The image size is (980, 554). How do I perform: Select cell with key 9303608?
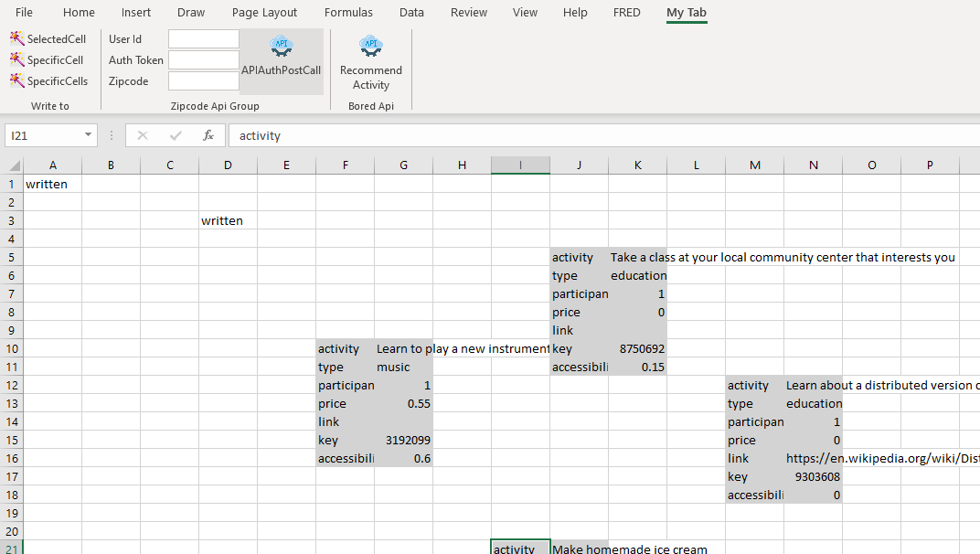point(813,476)
